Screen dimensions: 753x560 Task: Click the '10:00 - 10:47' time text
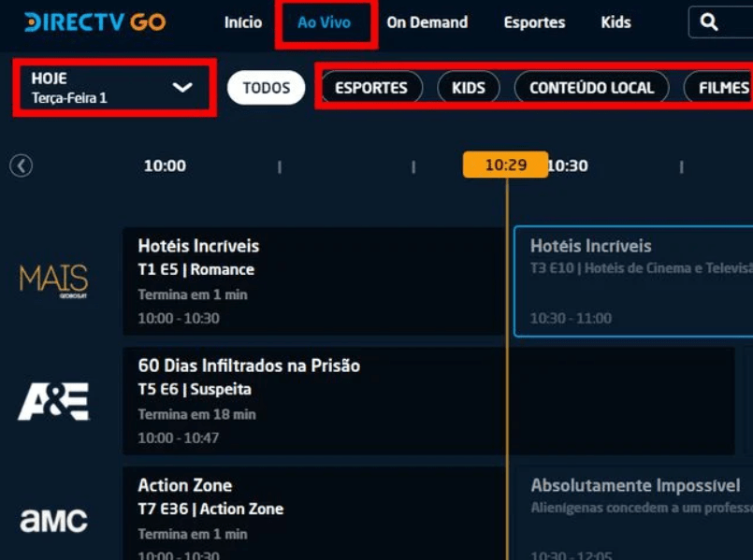(x=178, y=438)
